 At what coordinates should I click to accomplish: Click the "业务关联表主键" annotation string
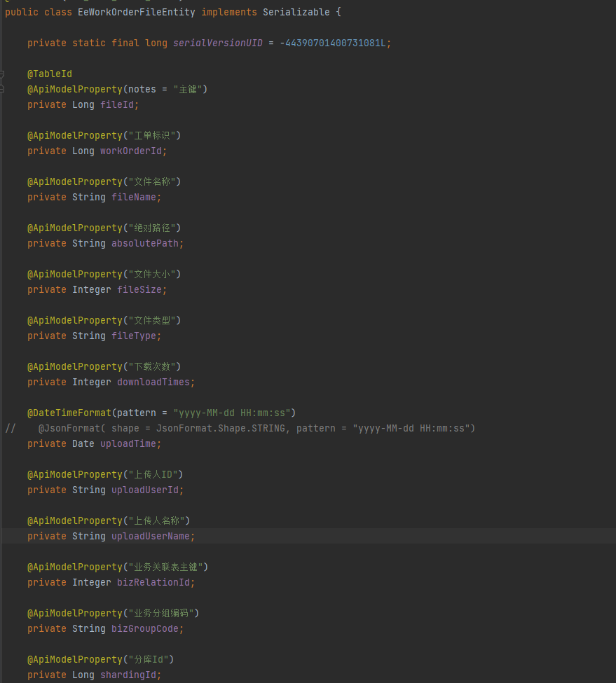coord(165,567)
